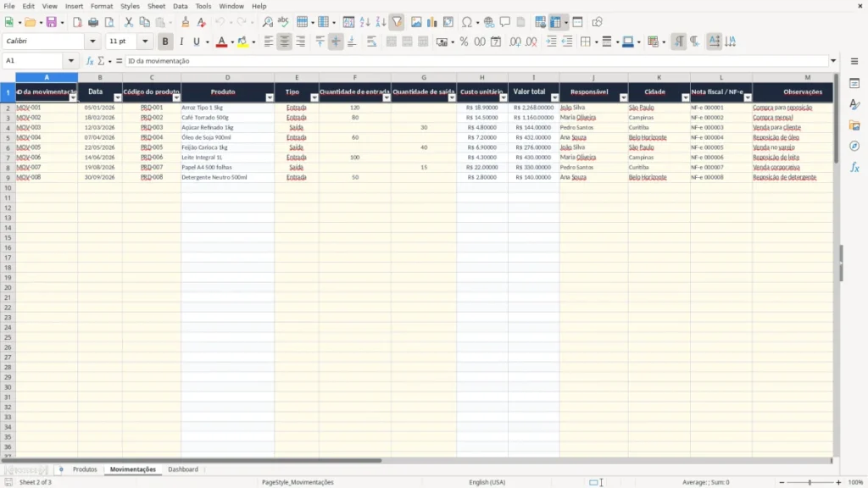Screen dimensions: 868x488
Task: Toggle AutoFilter funnel button
Action: coord(397,22)
